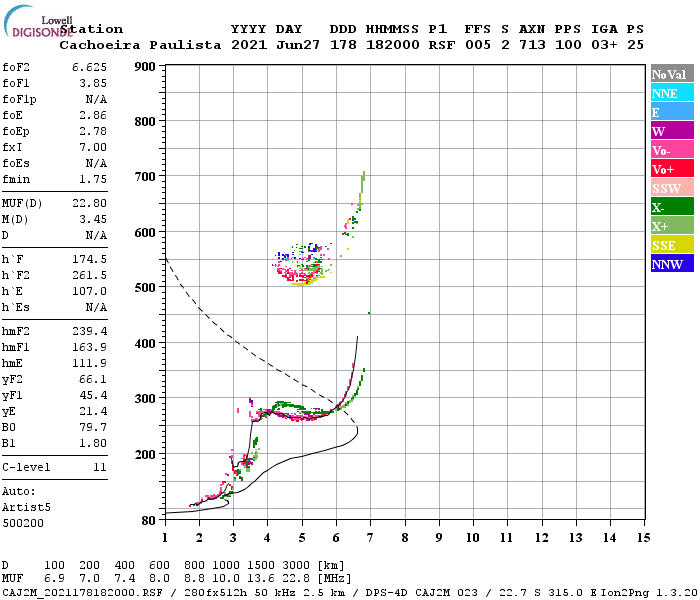Click the yE value 21.4
700x600 pixels.
[x=93, y=412]
